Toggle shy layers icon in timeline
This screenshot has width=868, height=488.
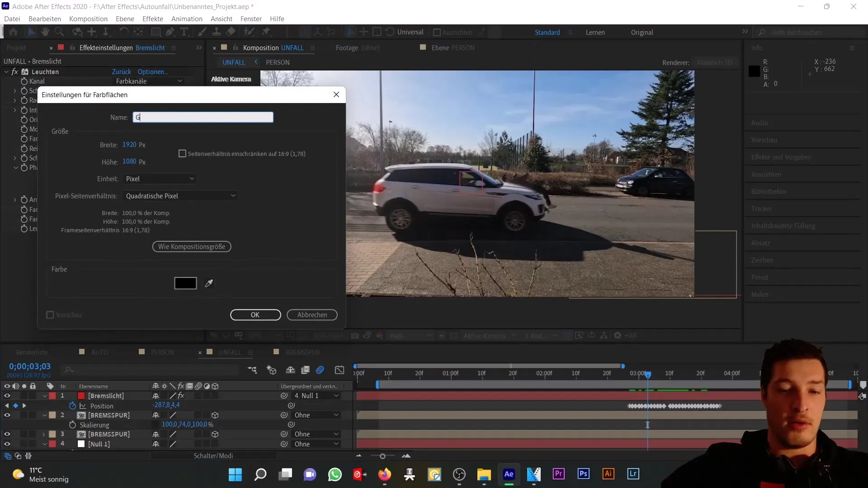[290, 370]
